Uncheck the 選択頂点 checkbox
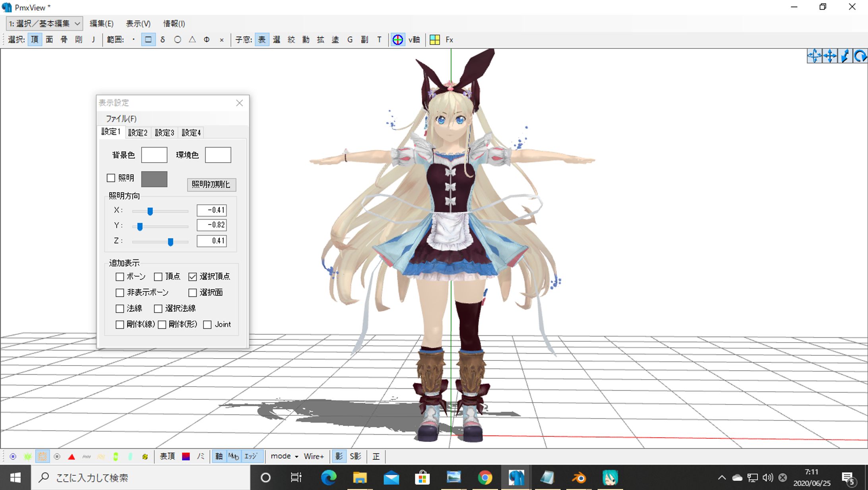Screen dimensions: 868x490 tap(193, 277)
